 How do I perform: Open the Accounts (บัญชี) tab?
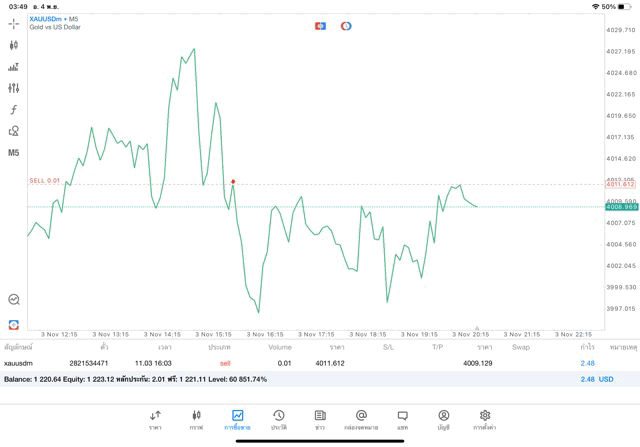(x=443, y=419)
